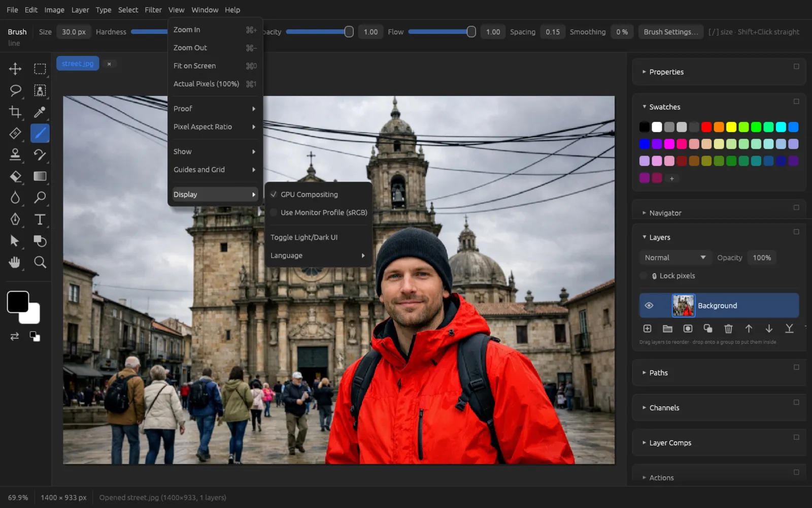812x508 pixels.
Task: Adjust the Flow slider handle
Action: click(x=471, y=31)
